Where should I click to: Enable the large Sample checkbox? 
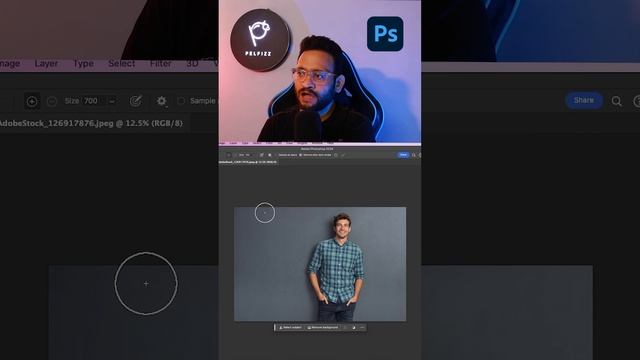181,101
